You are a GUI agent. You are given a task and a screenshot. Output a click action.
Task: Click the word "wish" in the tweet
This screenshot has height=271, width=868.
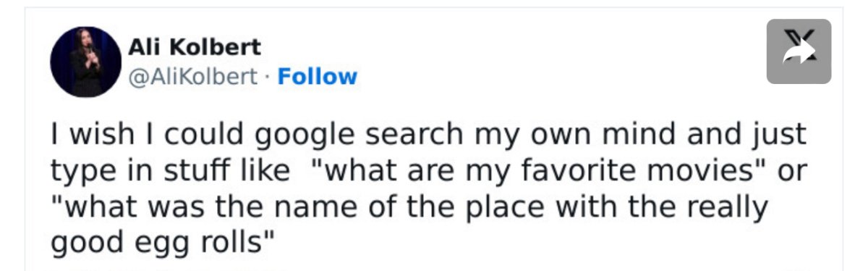coord(96,136)
